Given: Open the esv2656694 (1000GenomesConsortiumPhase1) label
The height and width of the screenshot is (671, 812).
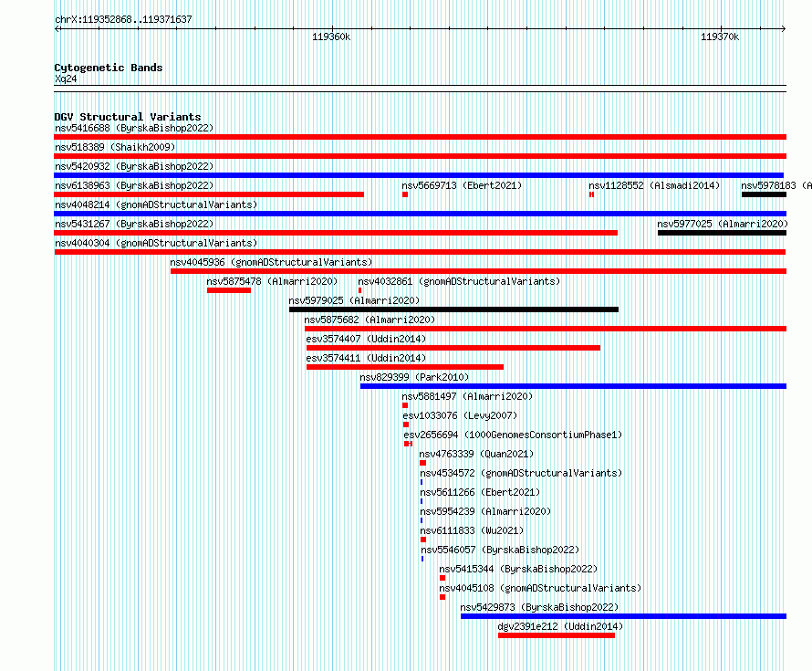Looking at the screenshot, I should [x=513, y=435].
